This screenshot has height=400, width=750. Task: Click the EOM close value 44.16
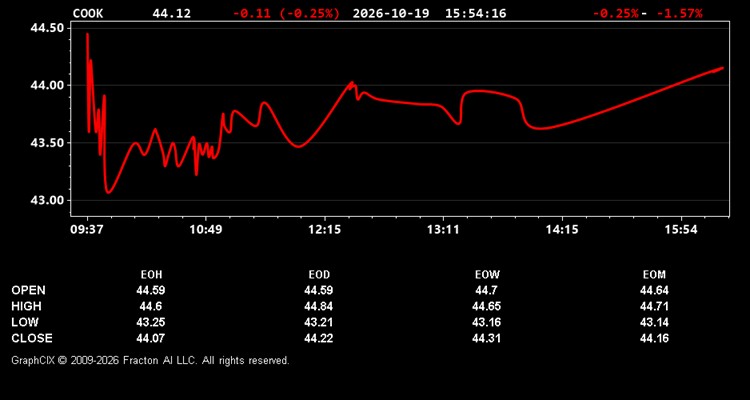pos(654,338)
